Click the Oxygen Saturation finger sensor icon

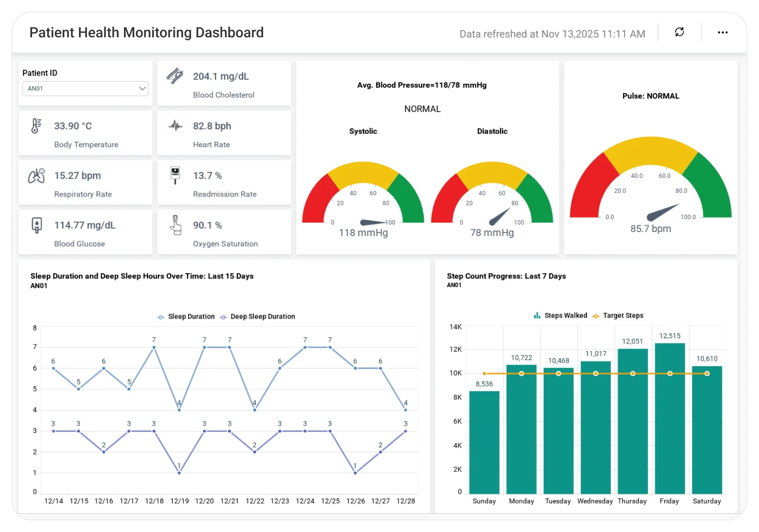click(176, 225)
